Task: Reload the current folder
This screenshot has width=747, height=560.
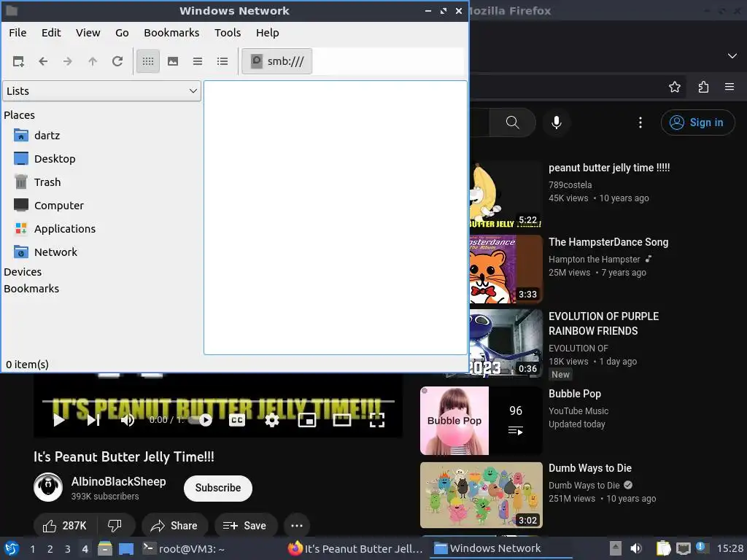Action: (x=117, y=61)
